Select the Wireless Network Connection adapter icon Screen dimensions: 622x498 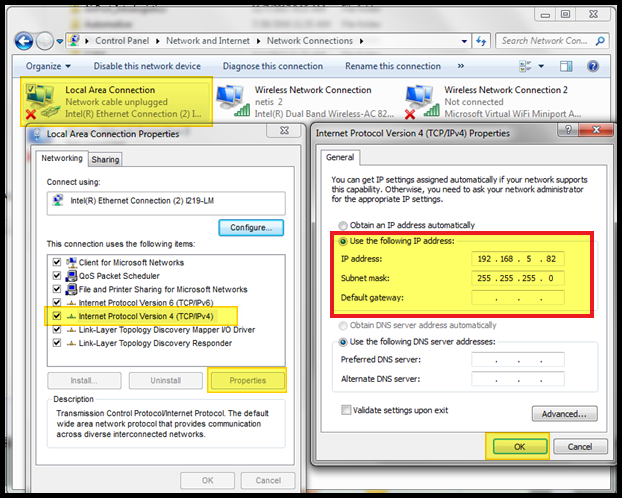(233, 101)
